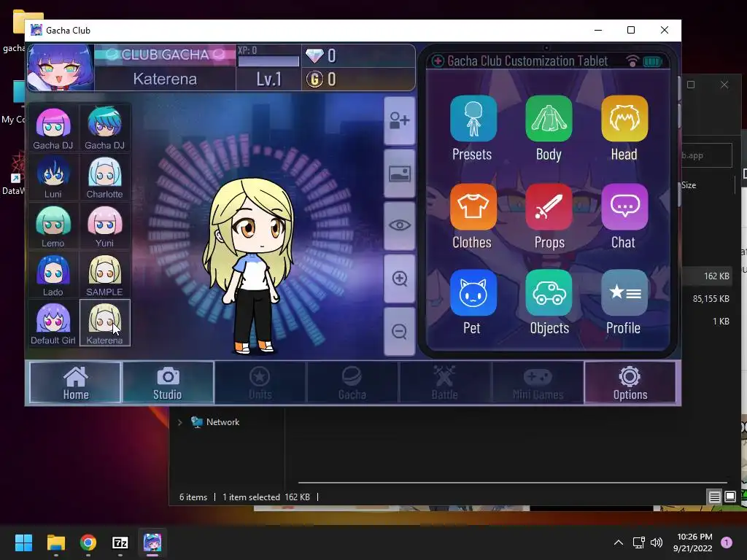
Task: Open the Clothes customization icon
Action: pyautogui.click(x=473, y=206)
